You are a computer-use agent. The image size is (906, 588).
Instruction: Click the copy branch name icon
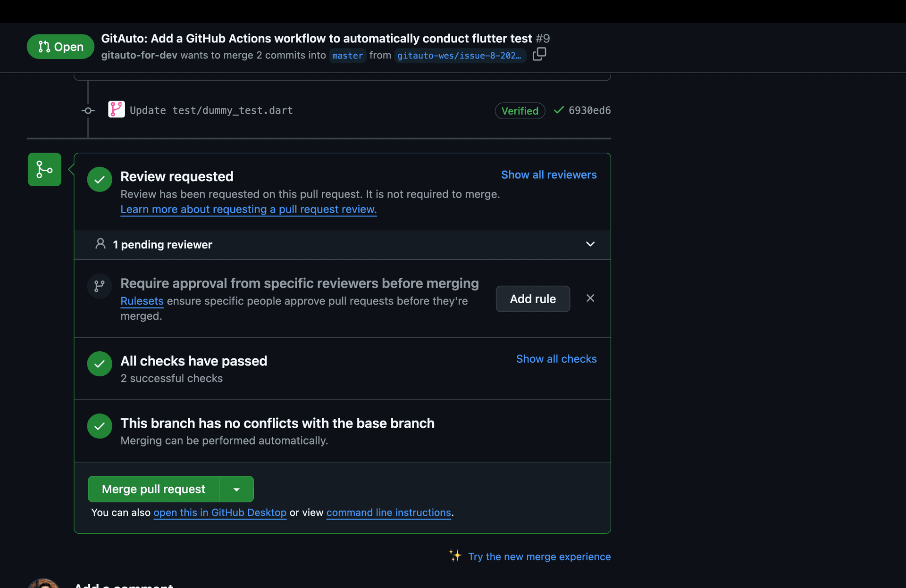pos(539,55)
